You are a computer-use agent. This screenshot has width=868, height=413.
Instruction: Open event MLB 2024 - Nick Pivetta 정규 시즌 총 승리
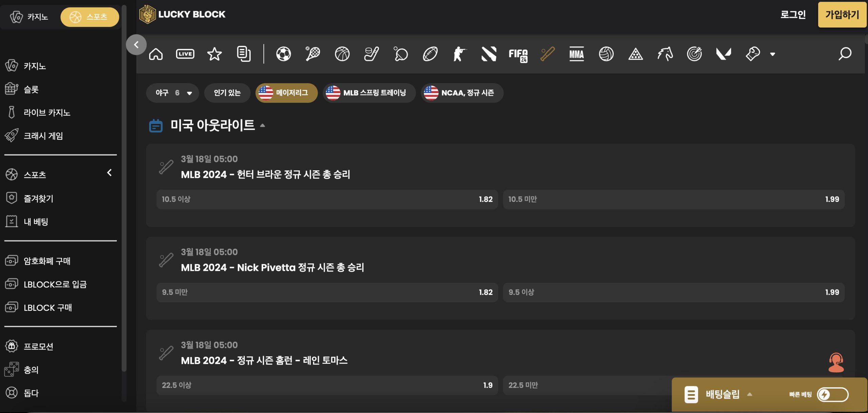[273, 267]
